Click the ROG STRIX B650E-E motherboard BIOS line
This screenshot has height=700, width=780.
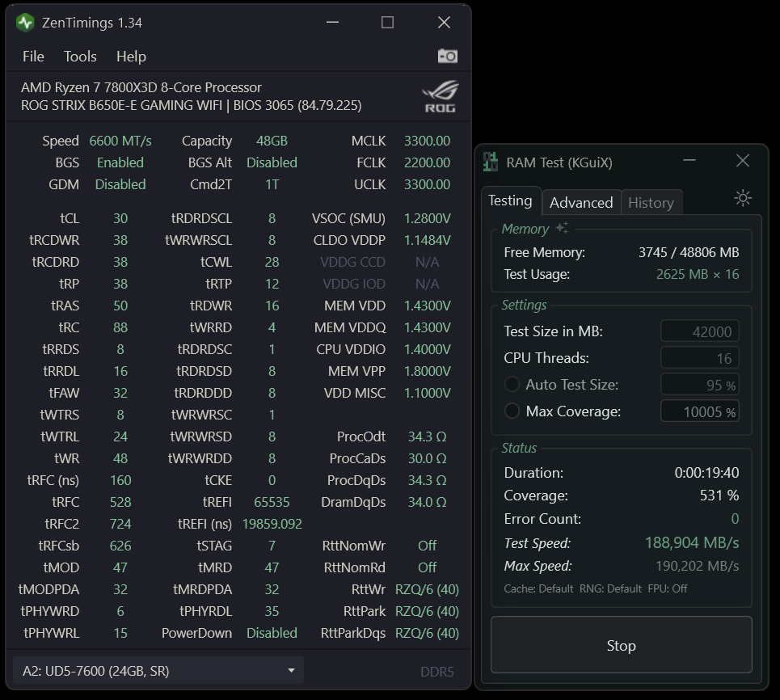click(191, 105)
